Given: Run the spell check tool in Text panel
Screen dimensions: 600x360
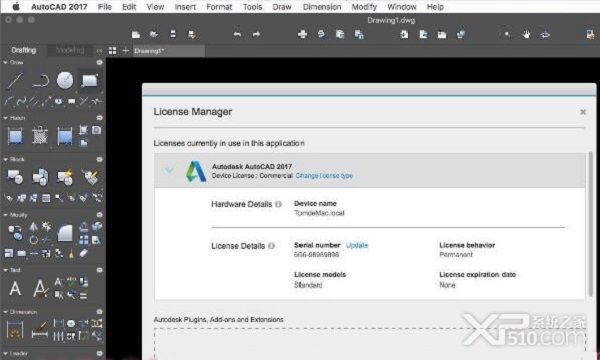Looking at the screenshot, I should click(71, 282).
